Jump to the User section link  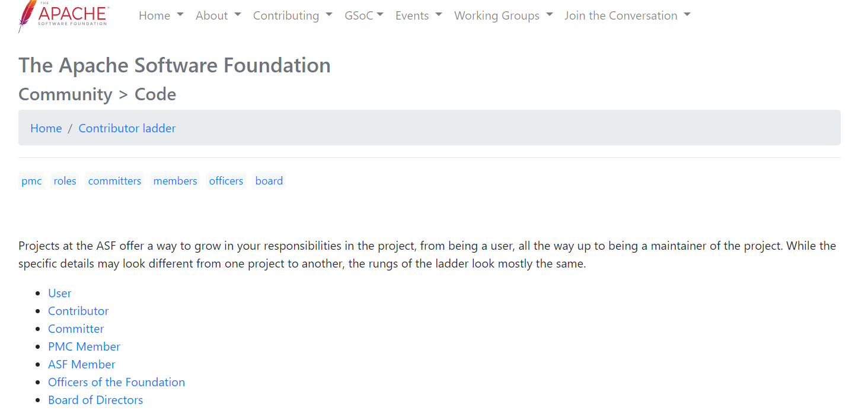60,293
